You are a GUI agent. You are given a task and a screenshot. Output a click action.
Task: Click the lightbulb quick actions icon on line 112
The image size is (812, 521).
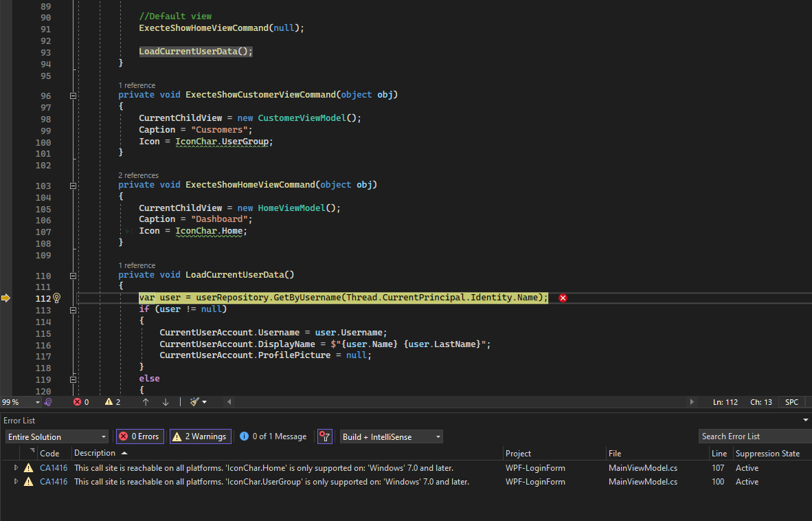click(x=58, y=298)
